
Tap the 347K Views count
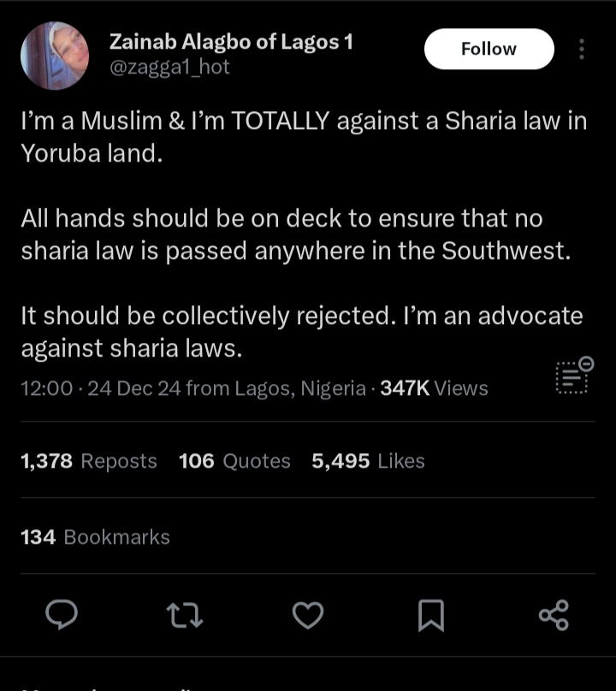pyautogui.click(x=435, y=388)
